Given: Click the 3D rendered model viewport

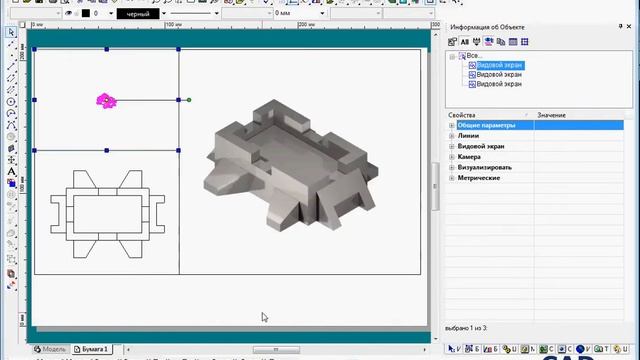Looking at the screenshot, I should (300, 162).
